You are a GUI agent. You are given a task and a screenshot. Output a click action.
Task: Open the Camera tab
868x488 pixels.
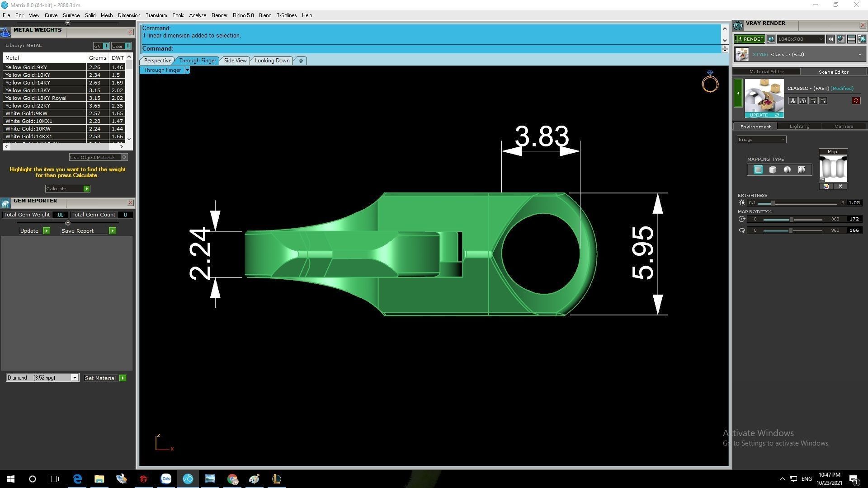[x=844, y=127]
